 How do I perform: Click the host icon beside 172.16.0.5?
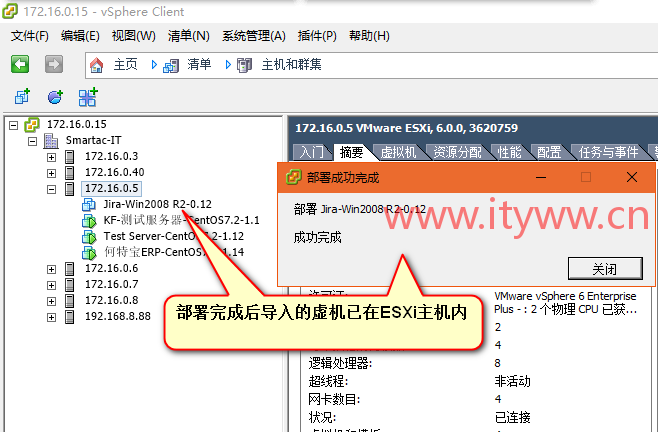70,189
